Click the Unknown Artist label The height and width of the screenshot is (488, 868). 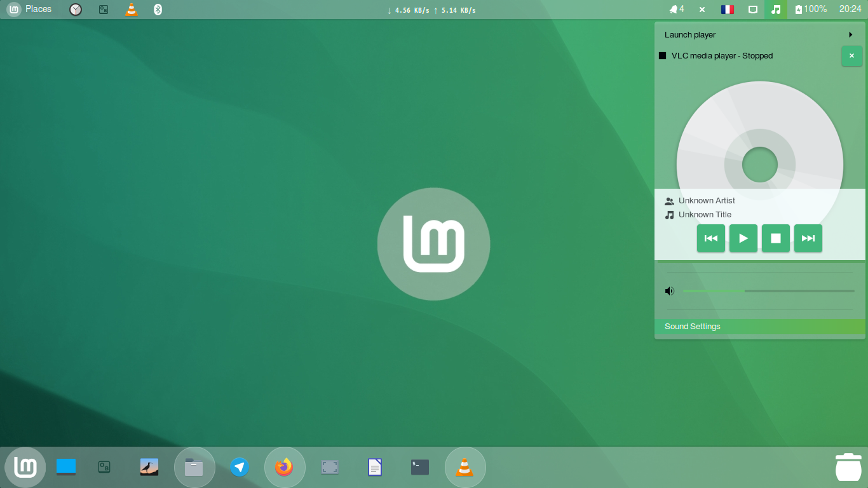[707, 201]
